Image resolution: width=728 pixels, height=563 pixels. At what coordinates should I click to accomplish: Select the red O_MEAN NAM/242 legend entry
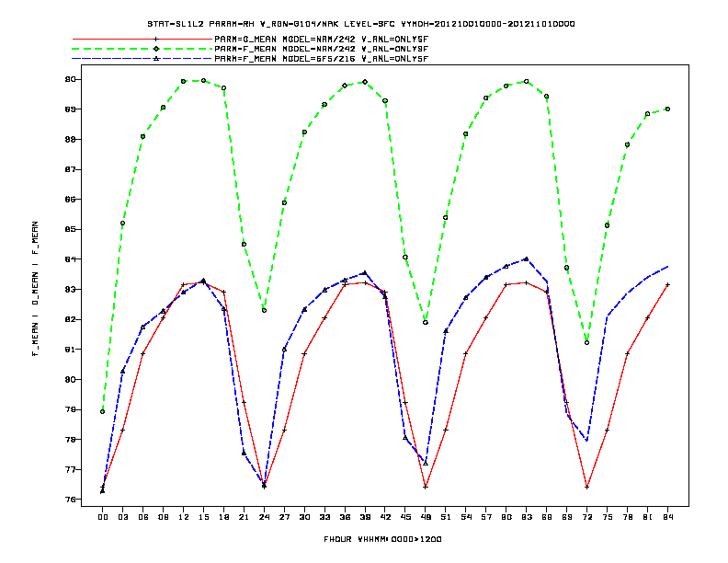[251, 39]
